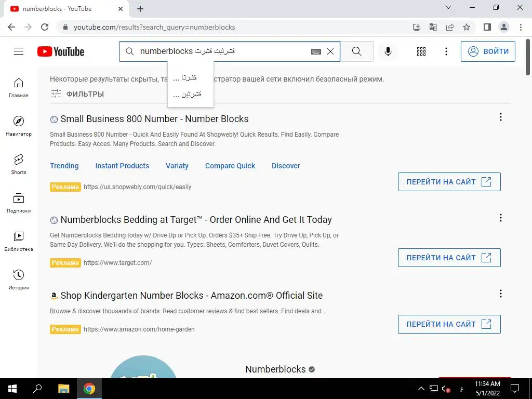The image size is (532, 399).
Task: Open settings three-dot menu near sign in
Action: [446, 51]
